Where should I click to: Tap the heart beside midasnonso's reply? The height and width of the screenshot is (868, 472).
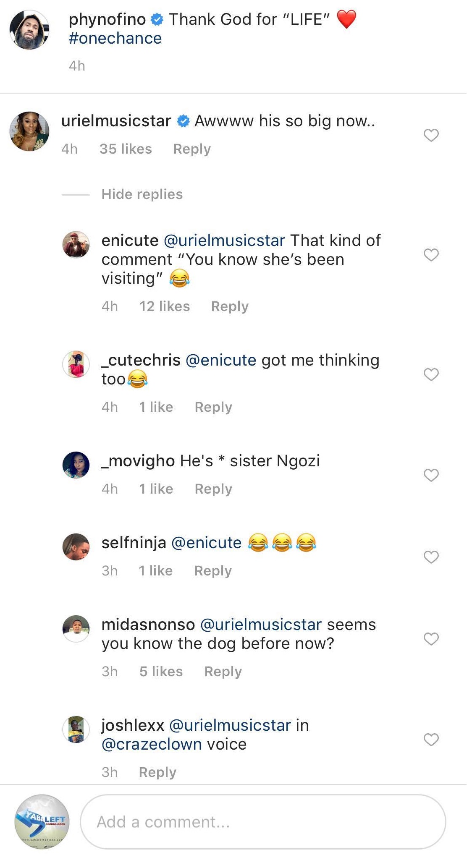tap(431, 639)
